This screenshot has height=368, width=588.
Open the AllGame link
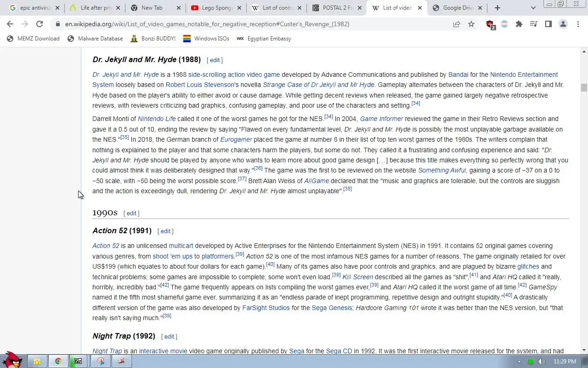[x=317, y=181]
